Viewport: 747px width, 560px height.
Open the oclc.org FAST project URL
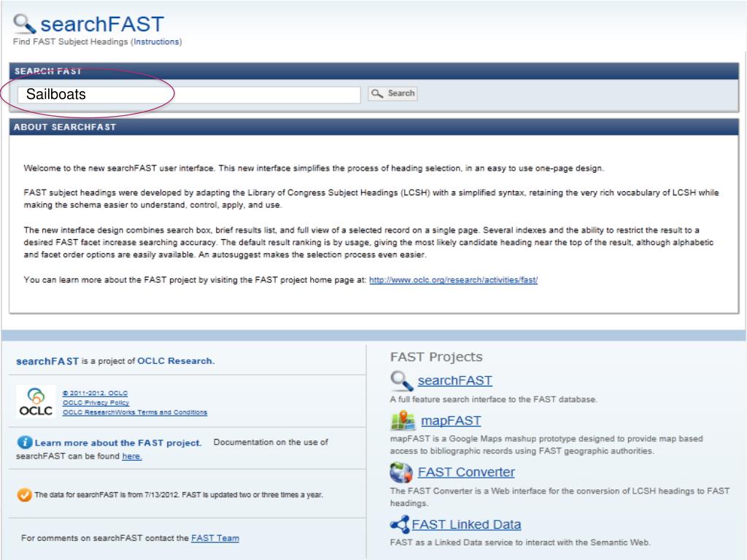coord(453,280)
